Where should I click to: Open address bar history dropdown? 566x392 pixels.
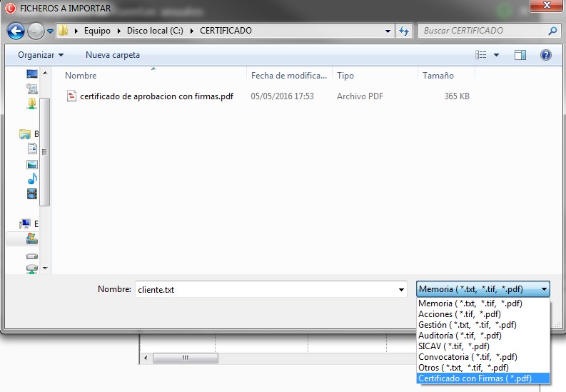(388, 31)
